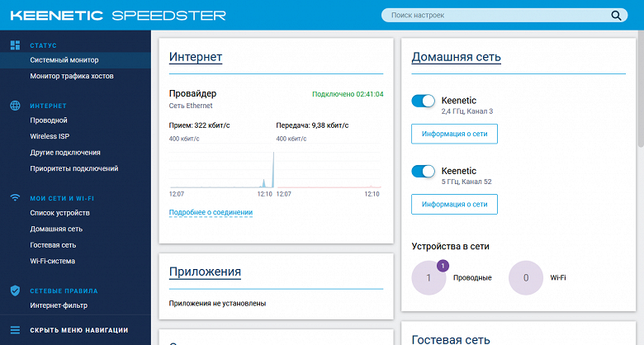This screenshot has height=345, width=644.
Task: Open Проводной connection settings
Action: [49, 121]
